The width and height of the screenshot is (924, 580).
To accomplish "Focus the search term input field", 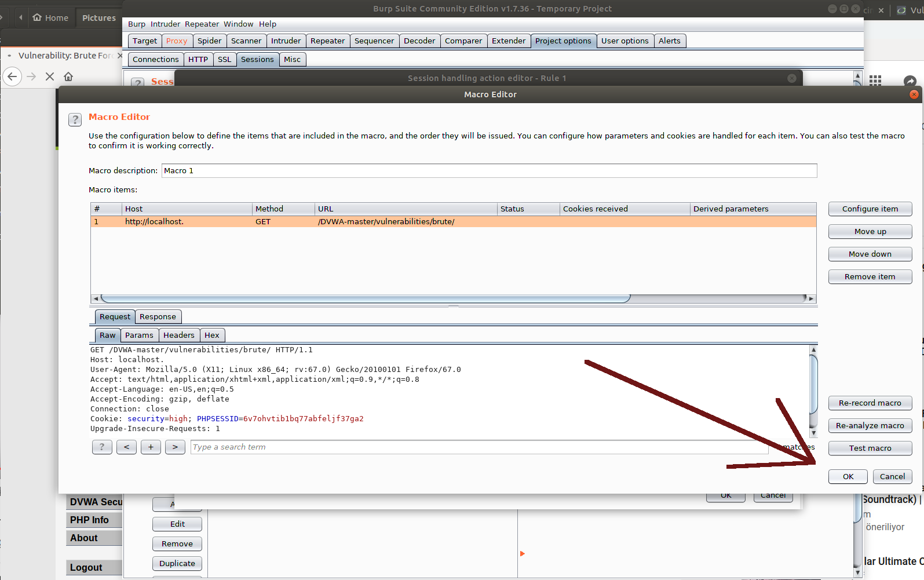I will click(x=479, y=447).
